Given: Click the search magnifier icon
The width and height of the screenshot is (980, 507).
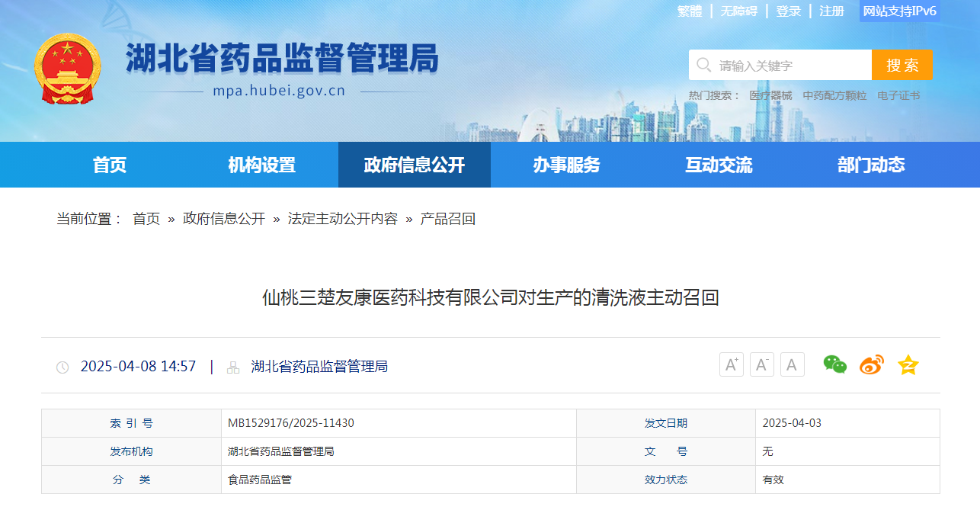Looking at the screenshot, I should tap(703, 65).
